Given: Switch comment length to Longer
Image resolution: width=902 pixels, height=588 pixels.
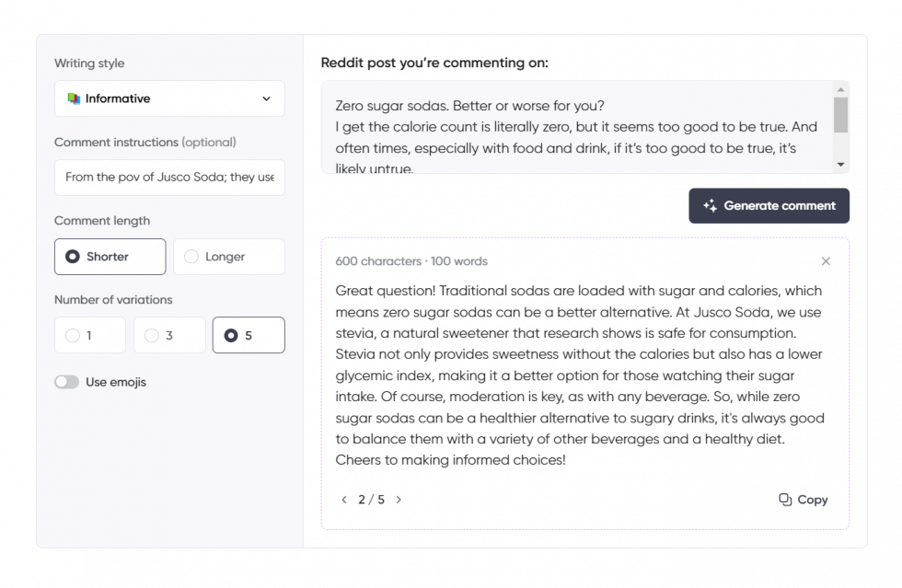Looking at the screenshot, I should (x=228, y=257).
